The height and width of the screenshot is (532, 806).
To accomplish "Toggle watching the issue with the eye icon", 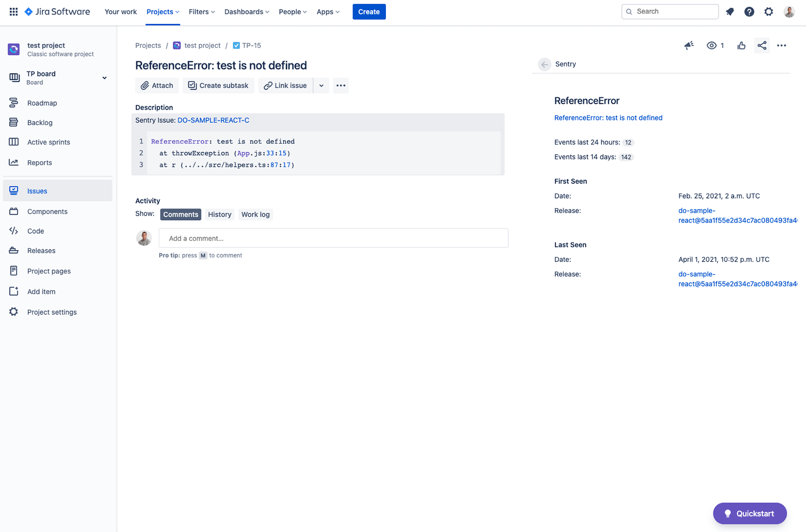I will click(x=711, y=45).
